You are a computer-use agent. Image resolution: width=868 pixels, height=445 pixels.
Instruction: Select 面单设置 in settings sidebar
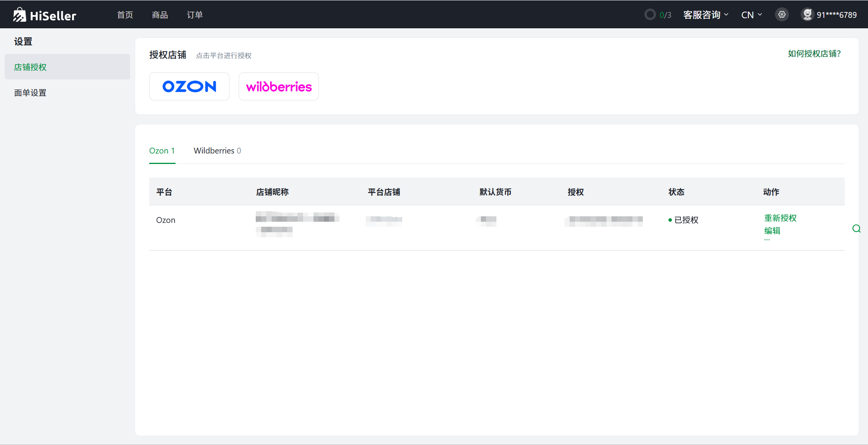pos(30,93)
